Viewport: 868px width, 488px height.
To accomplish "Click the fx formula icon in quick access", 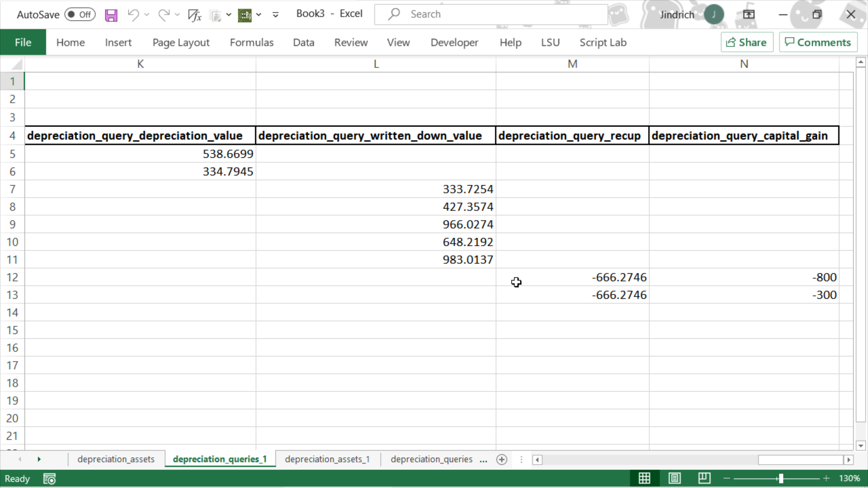I will 194,15.
